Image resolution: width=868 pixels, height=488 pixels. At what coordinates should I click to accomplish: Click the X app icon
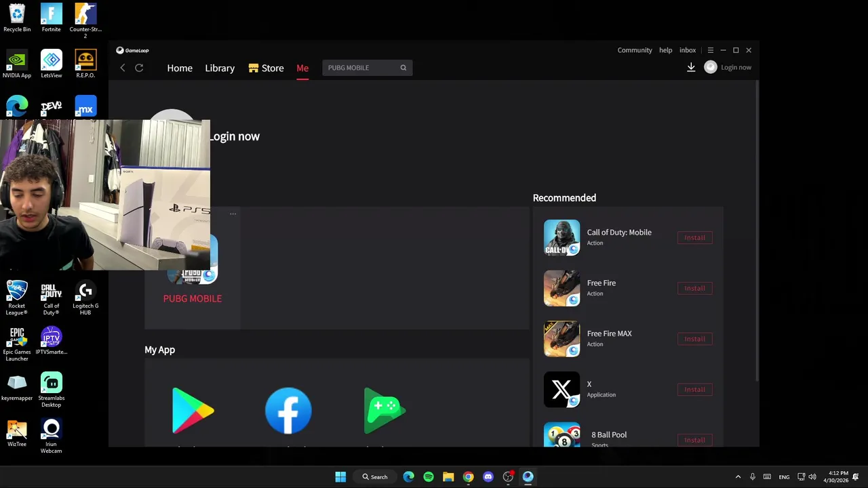(561, 390)
